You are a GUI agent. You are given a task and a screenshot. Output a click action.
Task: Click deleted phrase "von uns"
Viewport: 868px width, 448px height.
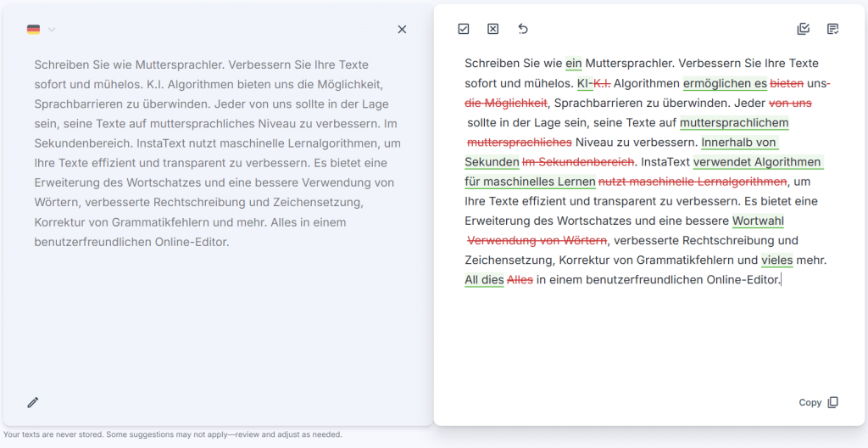point(791,104)
